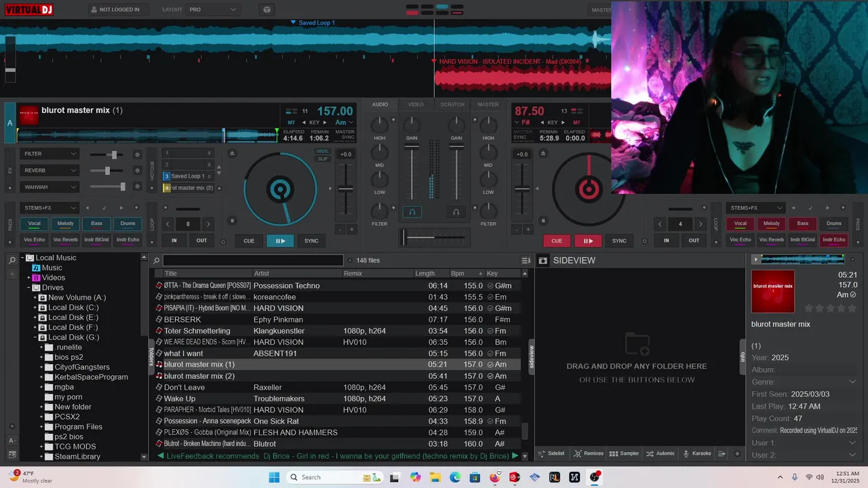Toggle left channel headphone cue
868x488 pixels.
coord(412,212)
